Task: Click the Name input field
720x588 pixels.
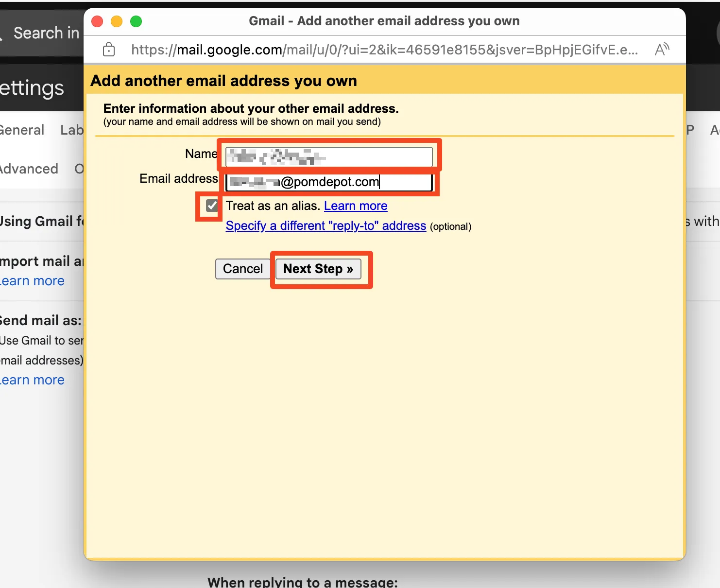Action: (329, 156)
